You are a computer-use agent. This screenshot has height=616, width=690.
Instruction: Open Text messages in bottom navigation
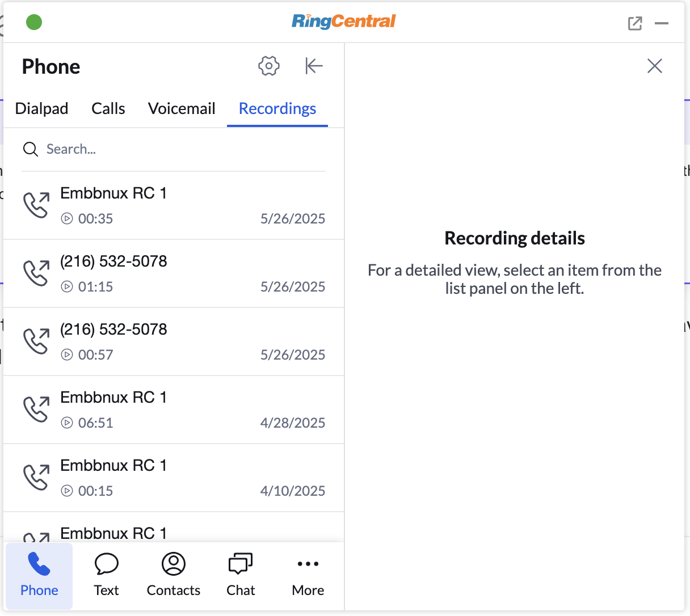106,576
